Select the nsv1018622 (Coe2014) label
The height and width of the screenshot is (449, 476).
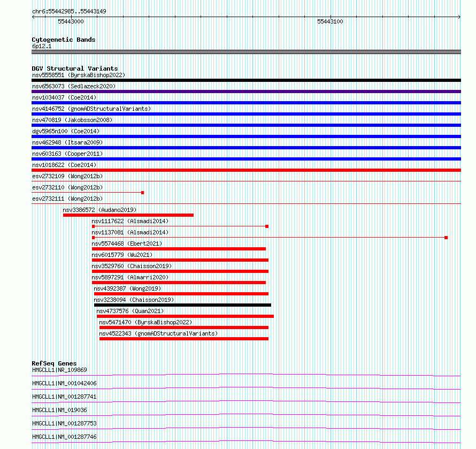(x=64, y=165)
